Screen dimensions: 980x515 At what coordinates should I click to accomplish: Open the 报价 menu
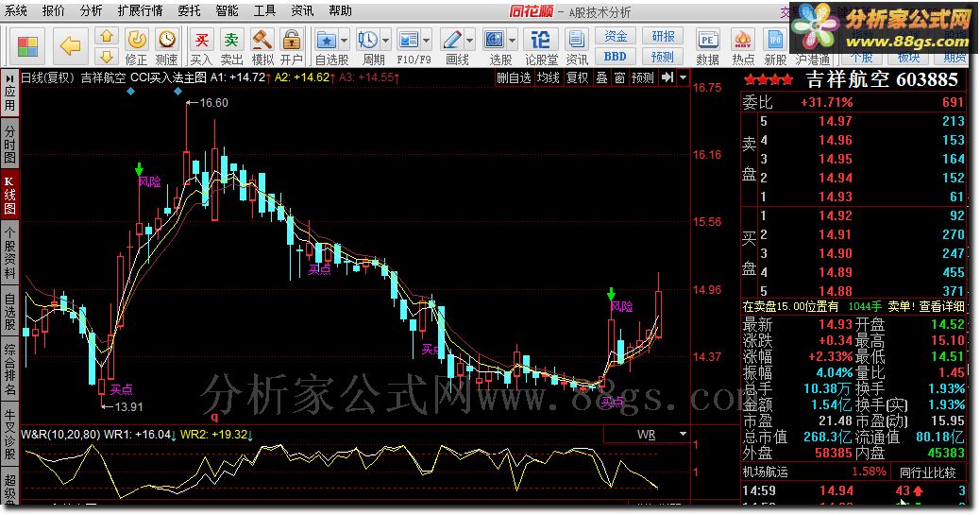pyautogui.click(x=53, y=10)
